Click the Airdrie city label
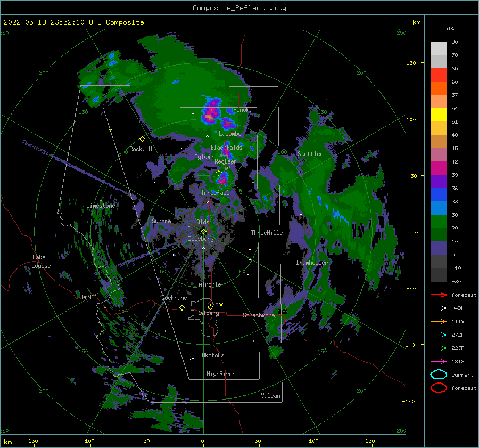Image resolution: width=479 pixels, height=448 pixels. (210, 284)
